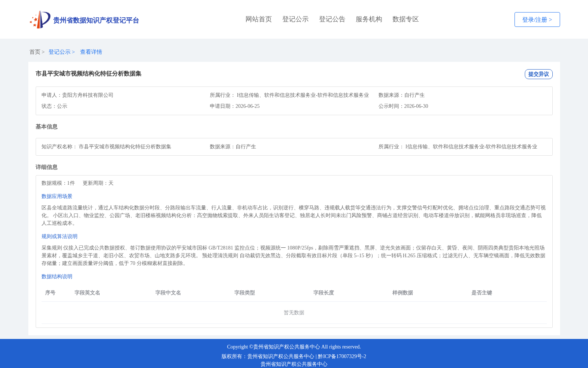
Task: Open the 贵州省数据知识产权登记平台 title link
Action: (x=96, y=20)
